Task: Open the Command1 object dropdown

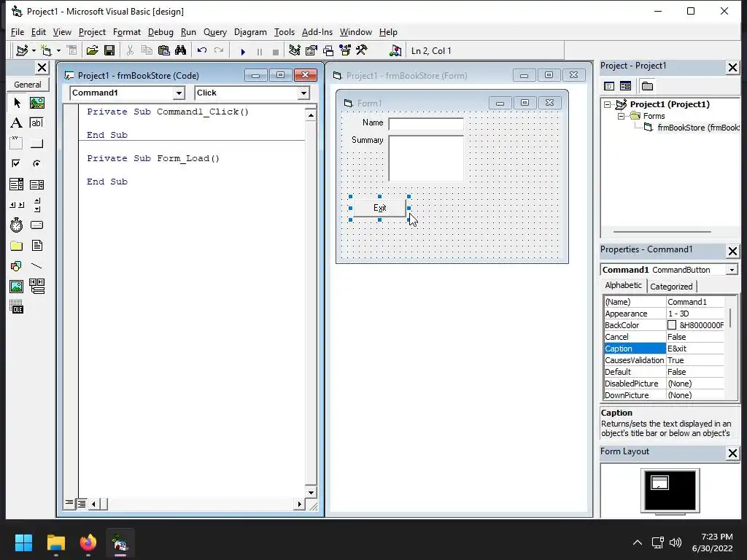Action: pos(179,93)
